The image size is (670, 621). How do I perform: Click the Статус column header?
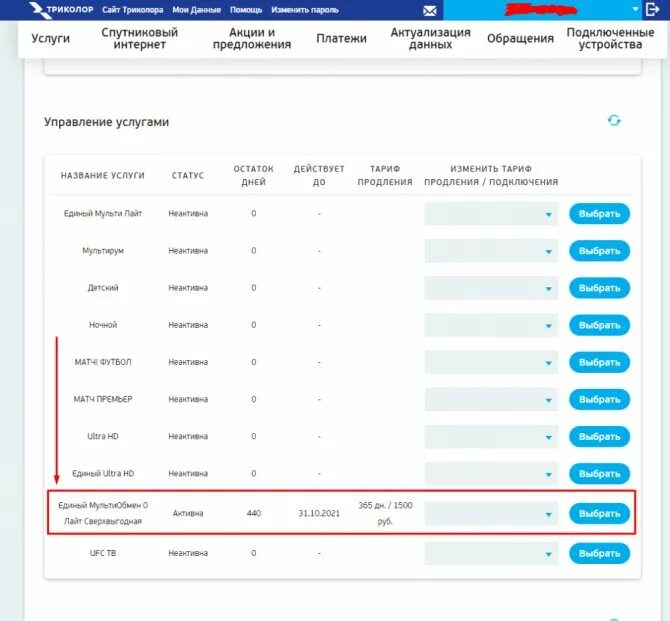click(x=188, y=176)
